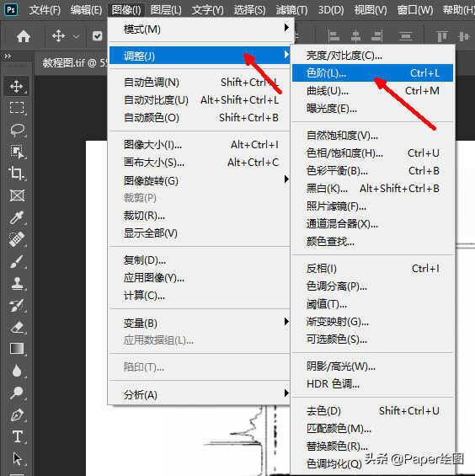Select the Dodge tool
The image size is (475, 476).
coord(17,393)
